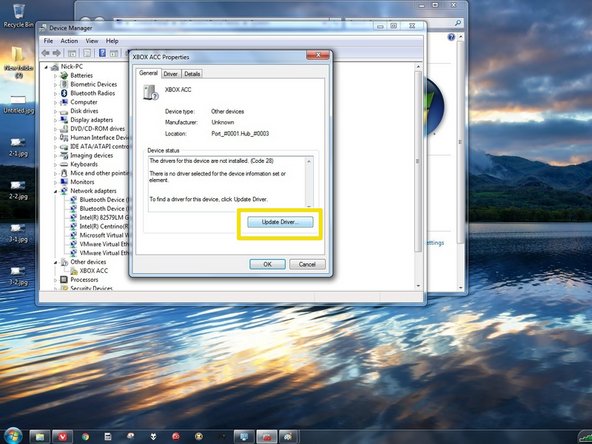592x444 pixels.
Task: Click the help icon in the background window
Action: (x=451, y=37)
